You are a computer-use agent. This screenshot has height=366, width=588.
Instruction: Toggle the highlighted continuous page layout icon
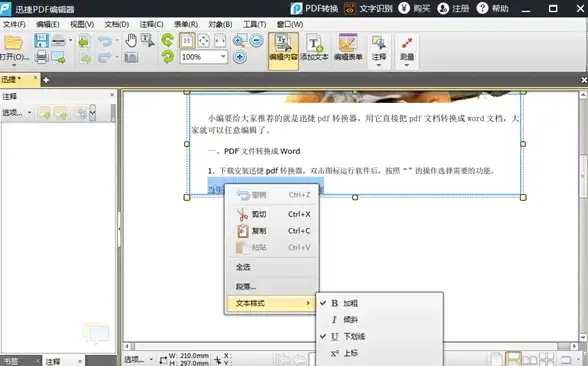tap(513, 359)
